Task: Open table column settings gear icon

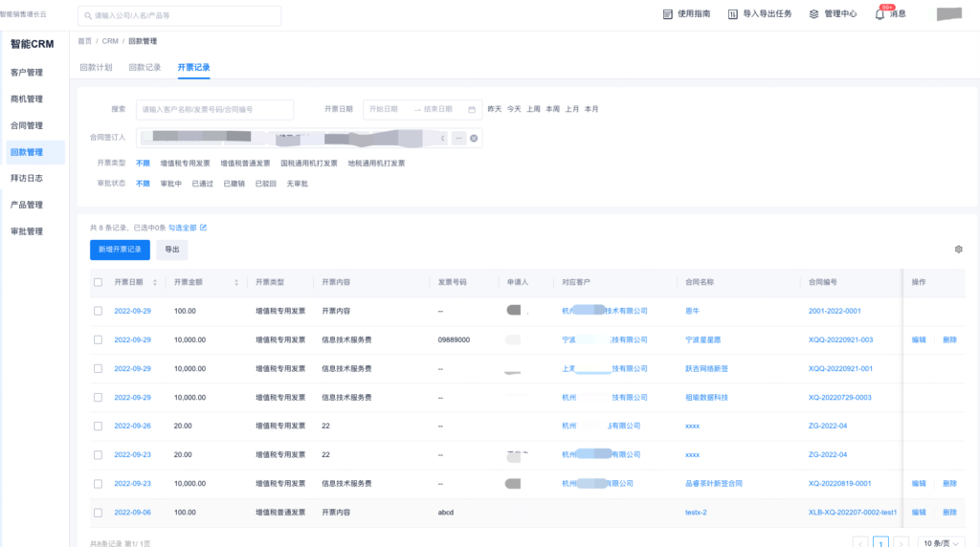Action: click(958, 250)
